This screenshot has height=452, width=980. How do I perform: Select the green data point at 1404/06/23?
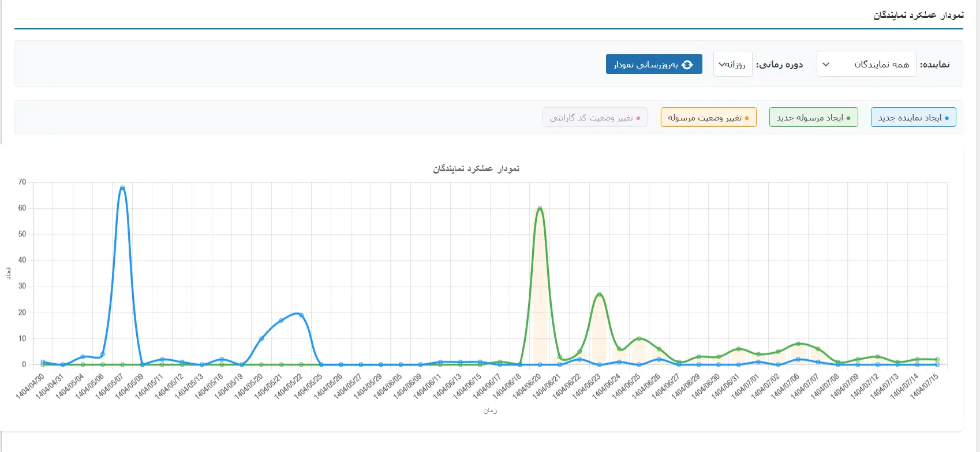coord(599,295)
